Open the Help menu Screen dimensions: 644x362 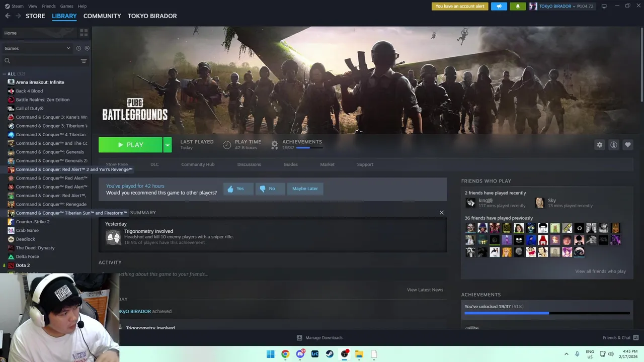pyautogui.click(x=82, y=6)
